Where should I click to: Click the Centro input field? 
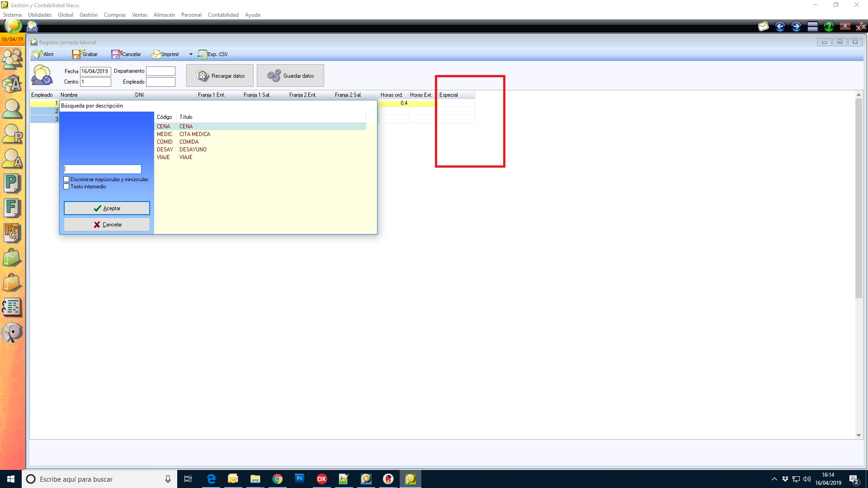(95, 82)
